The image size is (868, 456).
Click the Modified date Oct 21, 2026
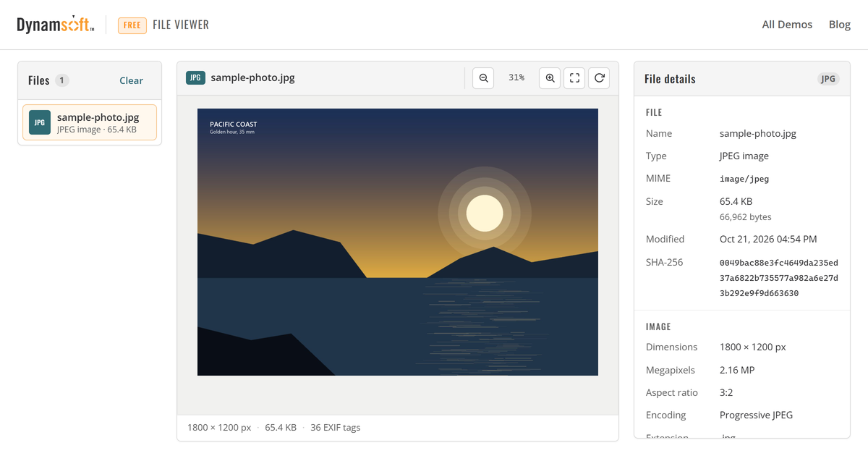click(768, 240)
